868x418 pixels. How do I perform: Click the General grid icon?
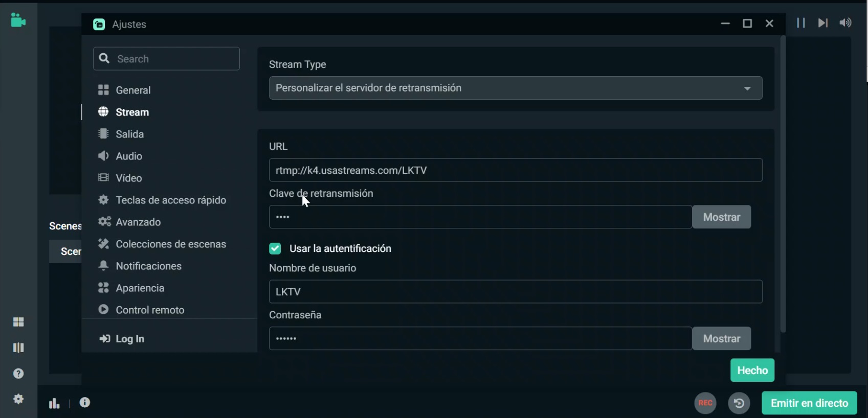pyautogui.click(x=103, y=90)
